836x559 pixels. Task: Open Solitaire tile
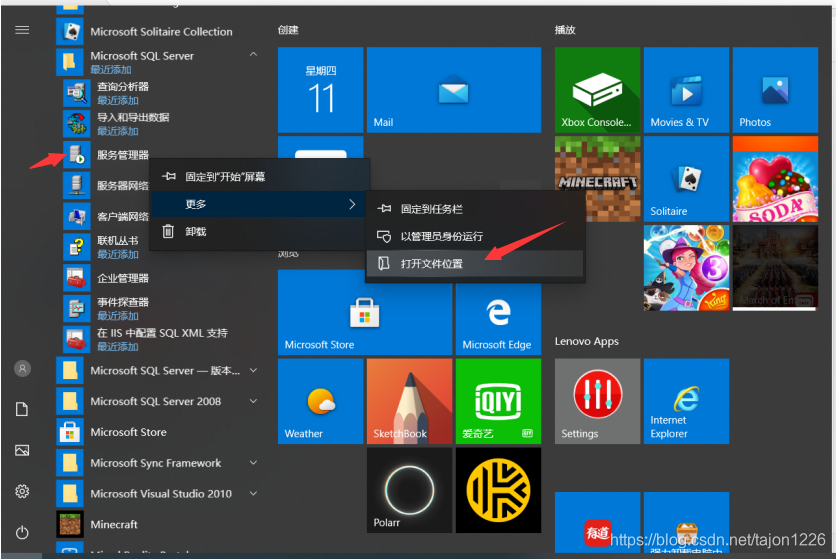coord(686,179)
